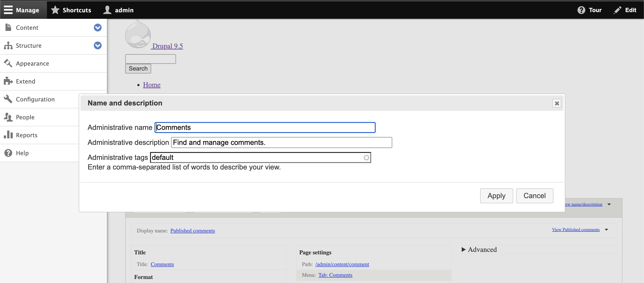644x283 pixels.
Task: Expand the Structure menu chevron
Action: (x=97, y=45)
